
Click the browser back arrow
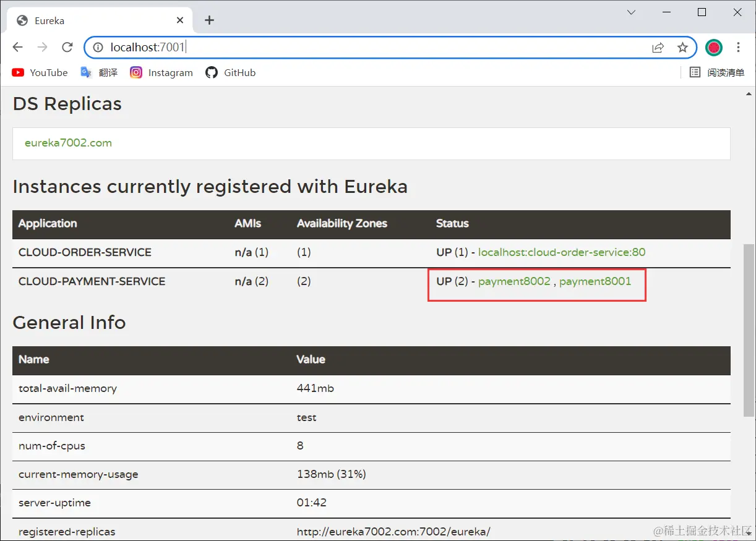[17, 48]
